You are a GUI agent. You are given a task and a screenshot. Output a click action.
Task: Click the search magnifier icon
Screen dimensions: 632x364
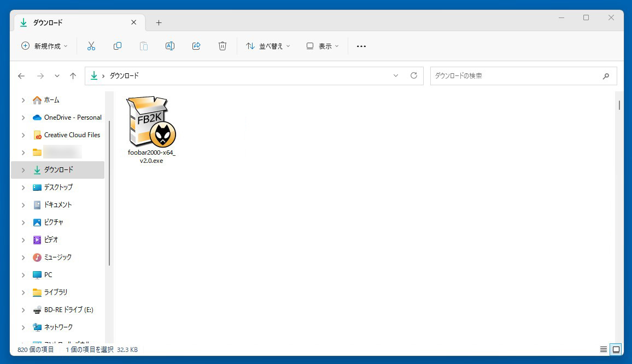click(x=606, y=76)
